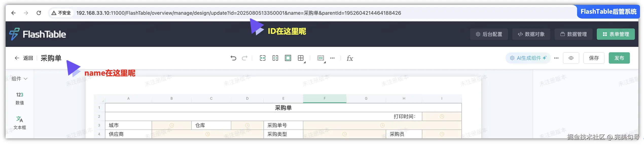The width and height of the screenshot is (644, 145).
Task: Click the 采购单号 label cell
Action: (x=283, y=125)
